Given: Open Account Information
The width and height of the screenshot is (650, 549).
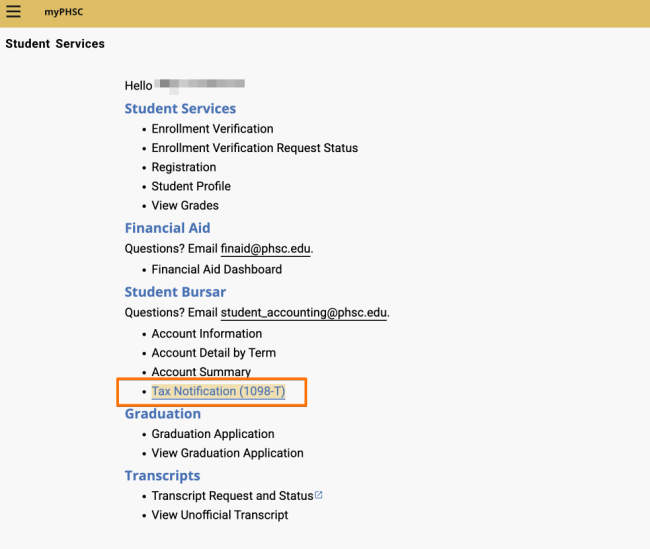Looking at the screenshot, I should 206,334.
